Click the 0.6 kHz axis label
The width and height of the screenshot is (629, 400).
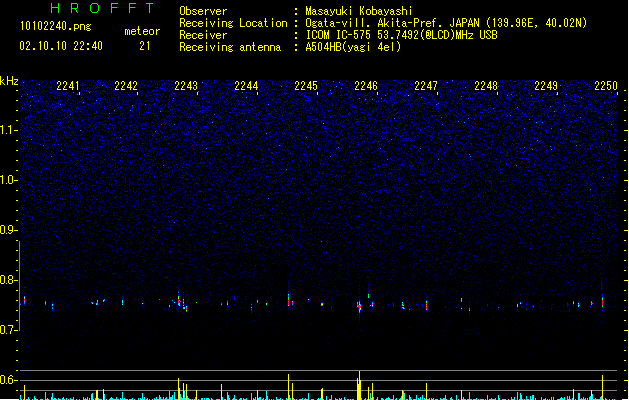tap(9, 380)
